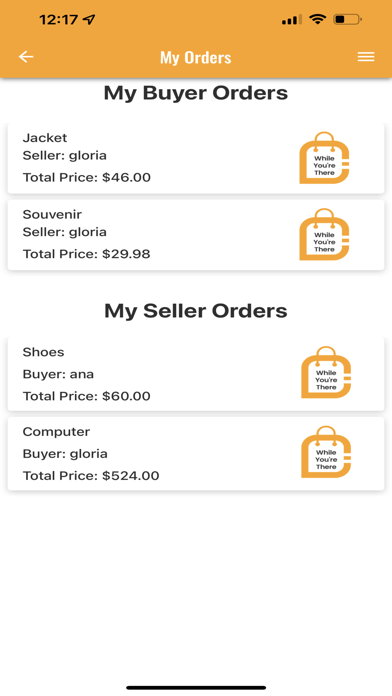The width and height of the screenshot is (392, 696).
Task: Click the Shoes order shopping bag logo
Action: pyautogui.click(x=326, y=372)
